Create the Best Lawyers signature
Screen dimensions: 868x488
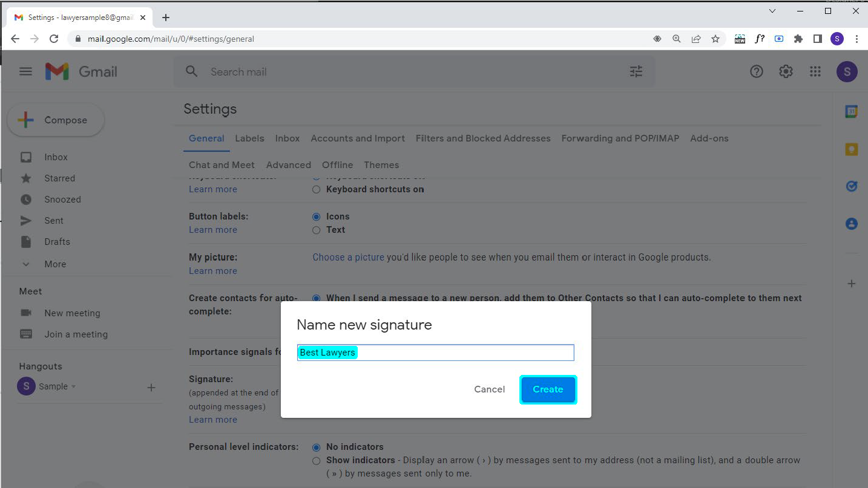pyautogui.click(x=548, y=389)
